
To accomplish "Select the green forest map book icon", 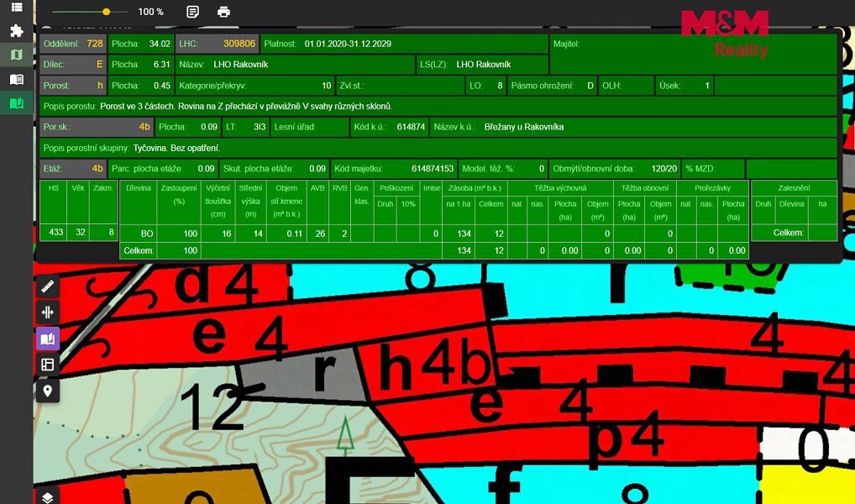I will tap(16, 102).
